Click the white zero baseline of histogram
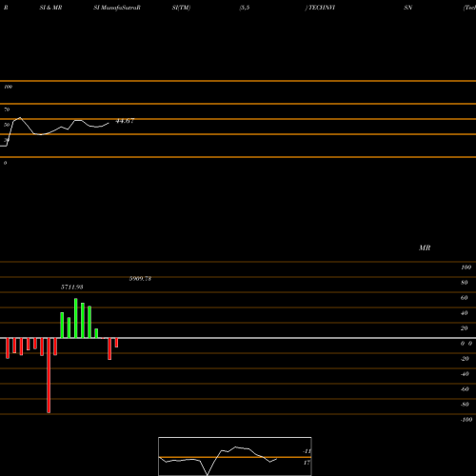Image resolution: width=476 pixels, height=476 pixels. tap(238, 338)
